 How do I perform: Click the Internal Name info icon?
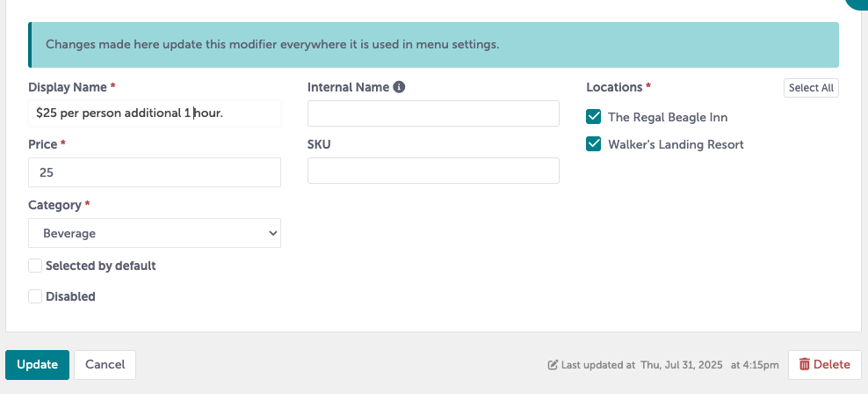(x=399, y=87)
